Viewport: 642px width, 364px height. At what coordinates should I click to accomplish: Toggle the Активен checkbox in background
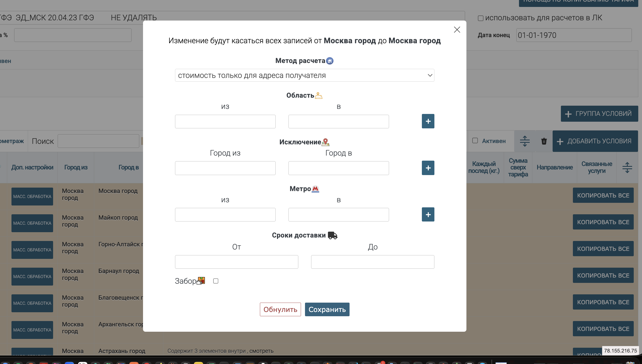click(x=475, y=141)
